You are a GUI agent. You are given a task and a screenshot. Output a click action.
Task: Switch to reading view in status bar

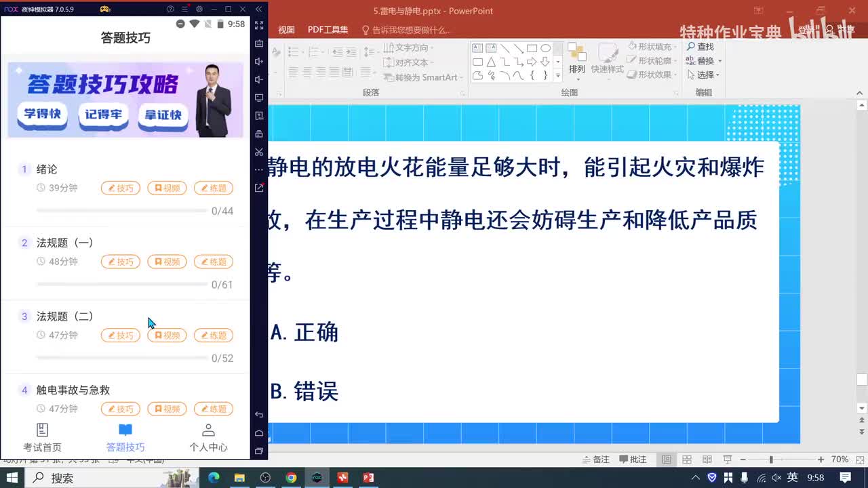(x=707, y=460)
